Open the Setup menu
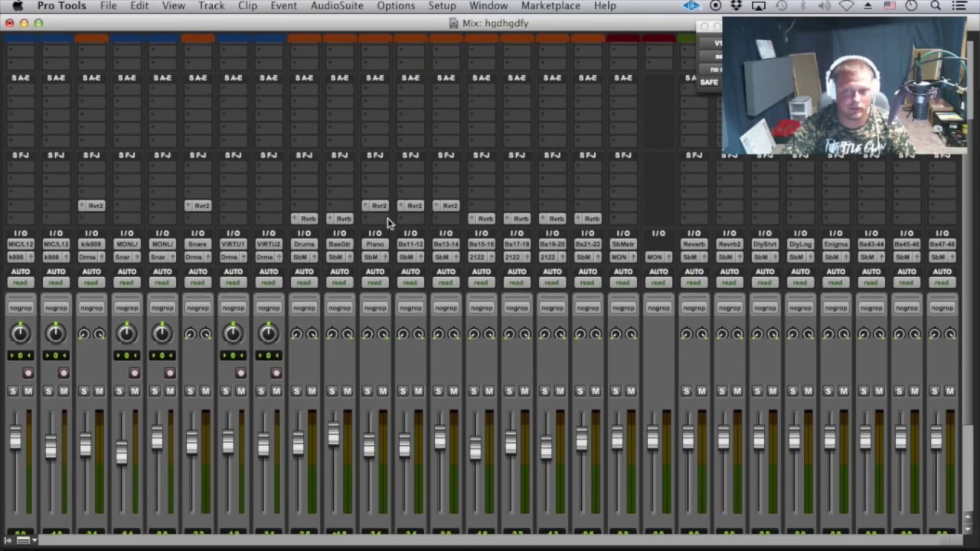Image resolution: width=980 pixels, height=551 pixels. 442,6
